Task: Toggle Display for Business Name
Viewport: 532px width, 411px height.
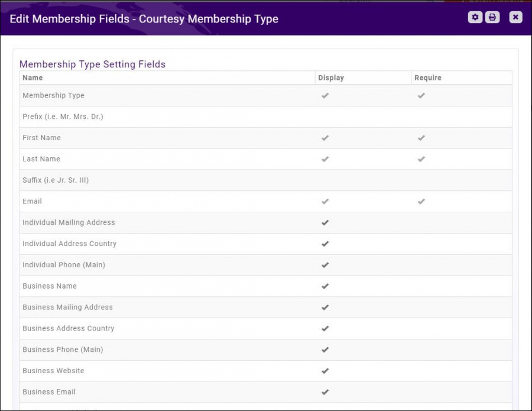Action: [x=325, y=286]
